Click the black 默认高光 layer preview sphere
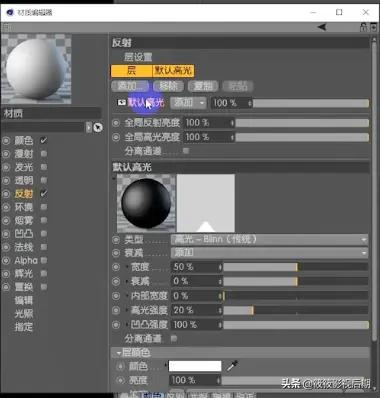The image size is (380, 398). point(146,203)
